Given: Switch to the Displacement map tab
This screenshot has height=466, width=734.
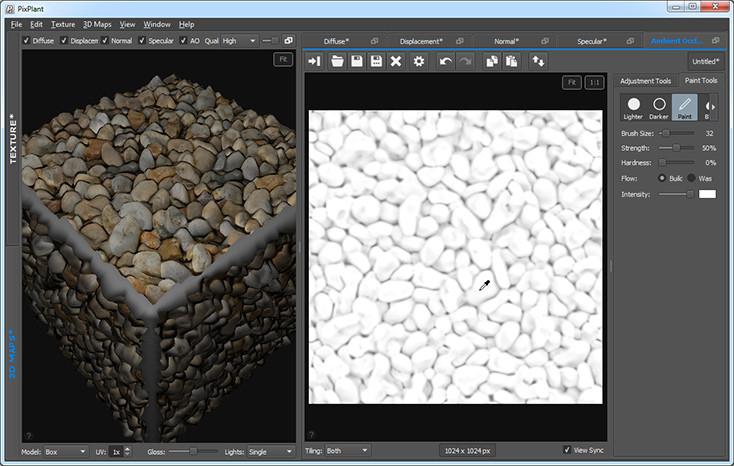Looking at the screenshot, I should click(421, 41).
